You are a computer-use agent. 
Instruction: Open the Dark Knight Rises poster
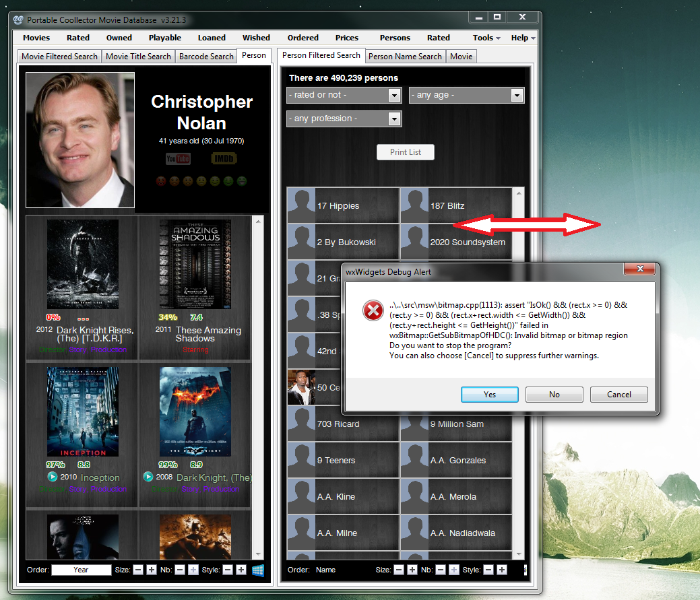pos(83,264)
